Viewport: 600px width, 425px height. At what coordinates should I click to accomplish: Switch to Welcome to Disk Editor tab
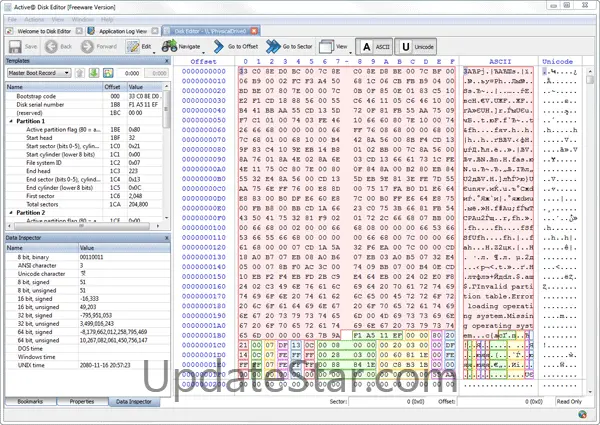[x=44, y=31]
